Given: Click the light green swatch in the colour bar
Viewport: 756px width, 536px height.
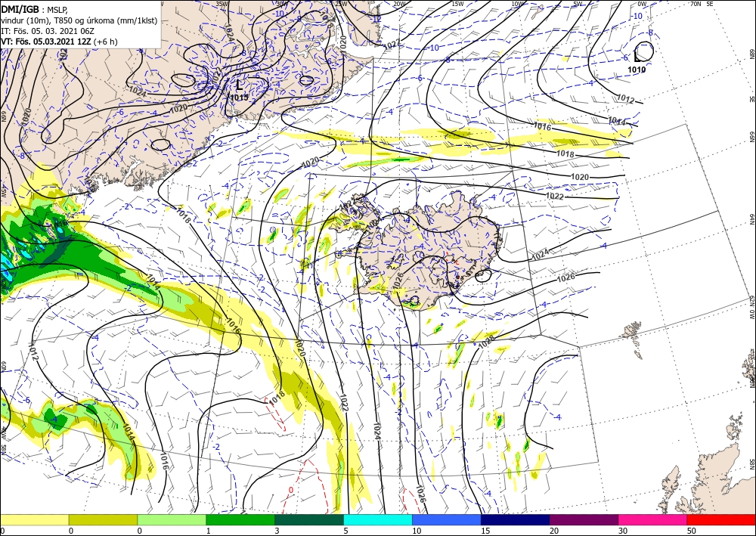Looking at the screenshot, I should [x=172, y=519].
